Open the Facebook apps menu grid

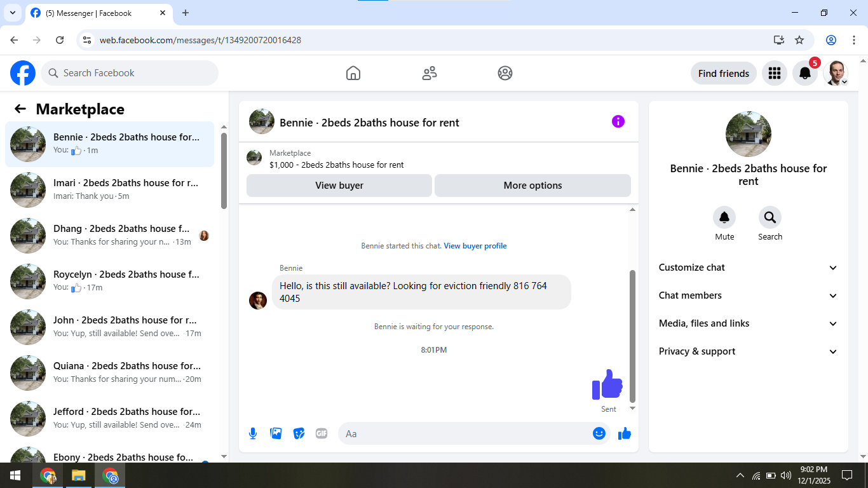(774, 73)
